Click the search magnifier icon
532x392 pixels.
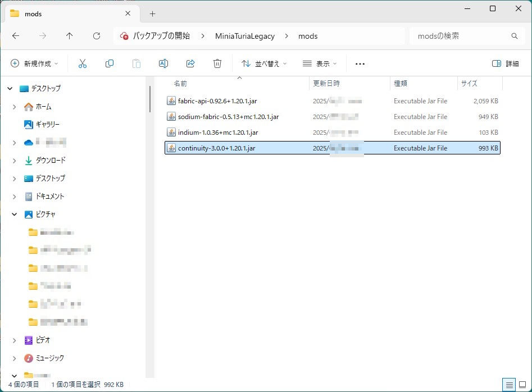click(515, 36)
